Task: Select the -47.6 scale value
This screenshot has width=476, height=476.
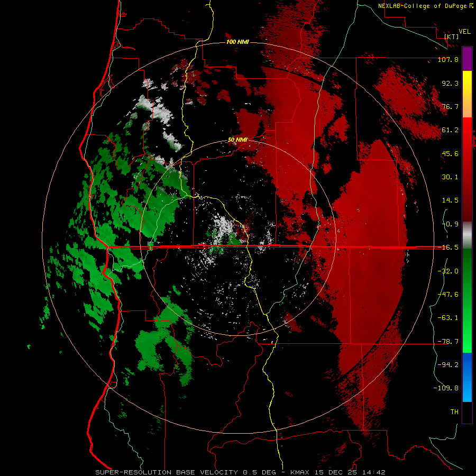Action: (x=448, y=295)
